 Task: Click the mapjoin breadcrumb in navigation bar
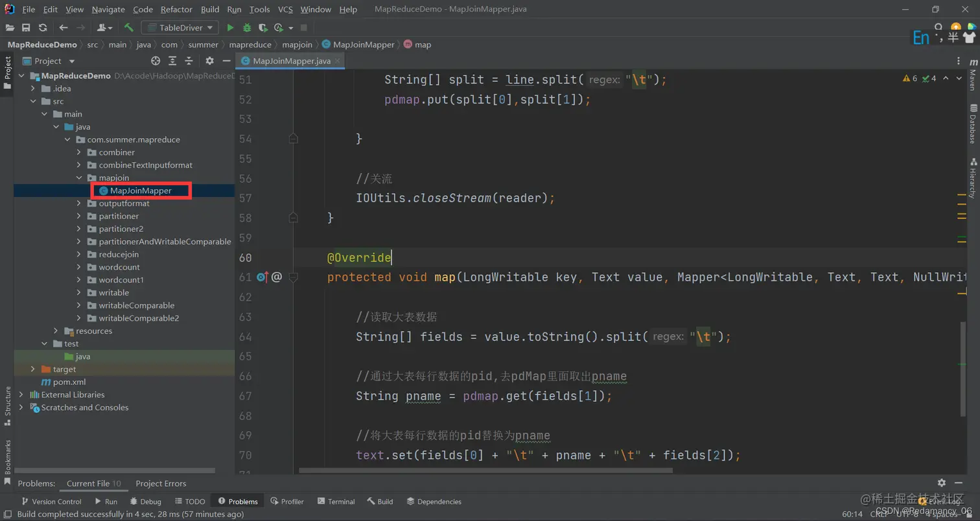(297, 45)
